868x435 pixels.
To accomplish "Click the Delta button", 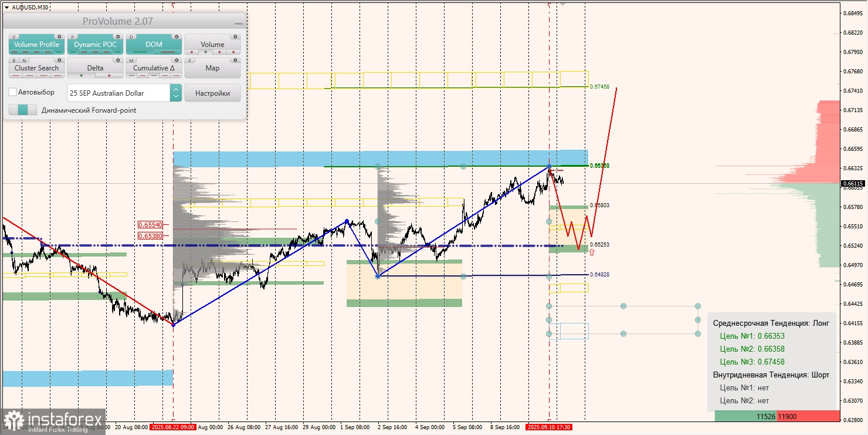I will point(95,68).
